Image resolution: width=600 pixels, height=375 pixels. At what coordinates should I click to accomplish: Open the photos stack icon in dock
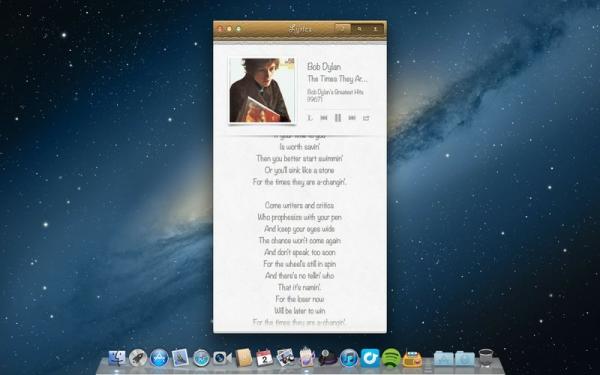point(285,358)
